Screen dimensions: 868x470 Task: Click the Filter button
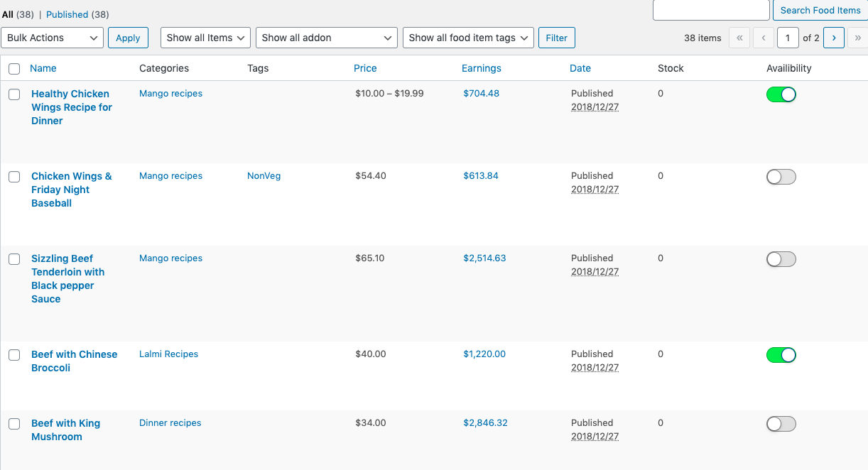point(556,38)
